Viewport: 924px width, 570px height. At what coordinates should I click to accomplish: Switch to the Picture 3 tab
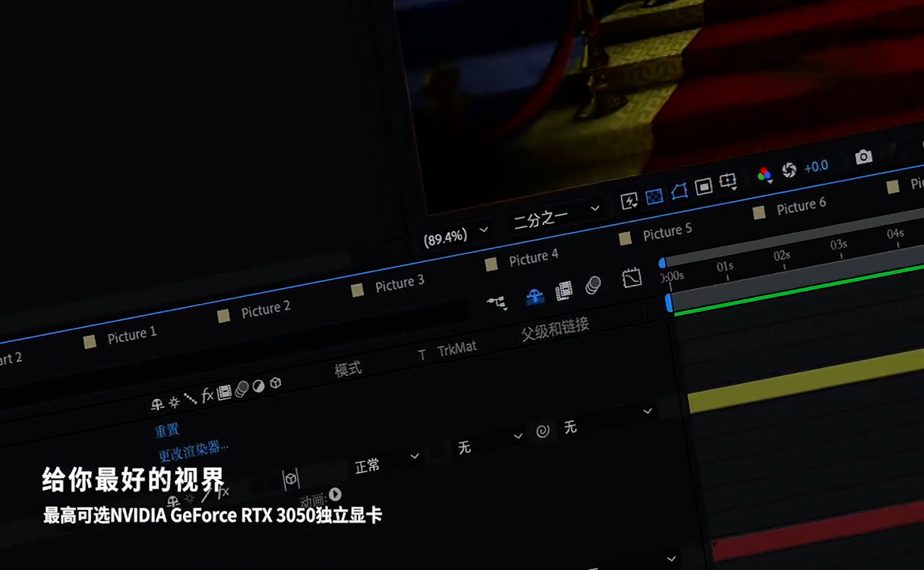pyautogui.click(x=400, y=283)
